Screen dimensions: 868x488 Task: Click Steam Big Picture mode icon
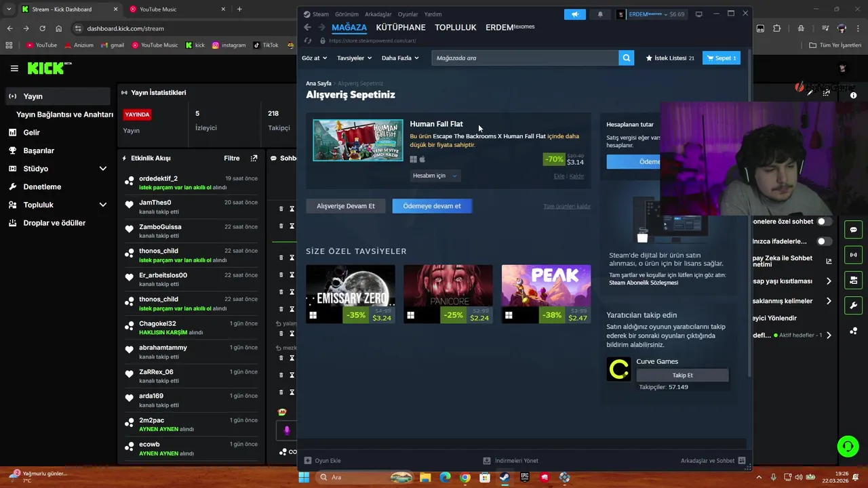tap(698, 14)
